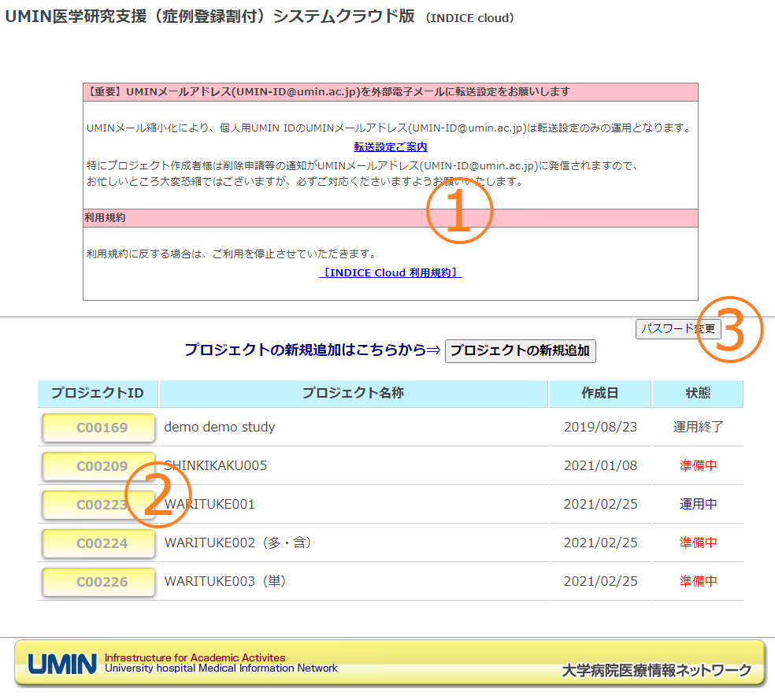Open the 転送設定ご案内 link
The image size is (775, 700).
391,146
